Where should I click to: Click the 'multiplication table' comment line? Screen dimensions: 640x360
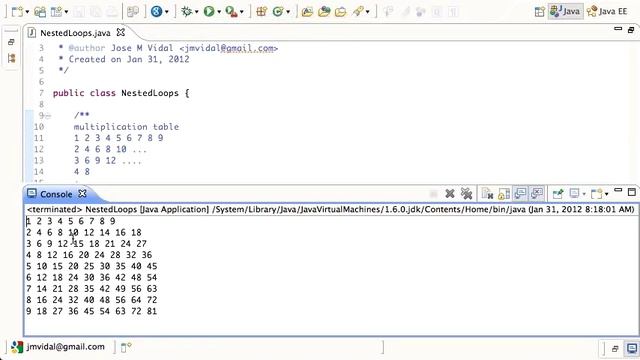(x=126, y=127)
